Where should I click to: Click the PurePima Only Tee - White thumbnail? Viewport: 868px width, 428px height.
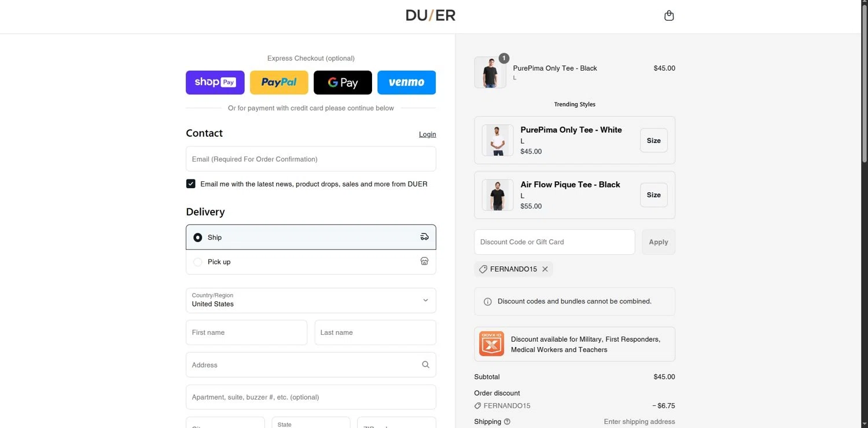coord(498,140)
